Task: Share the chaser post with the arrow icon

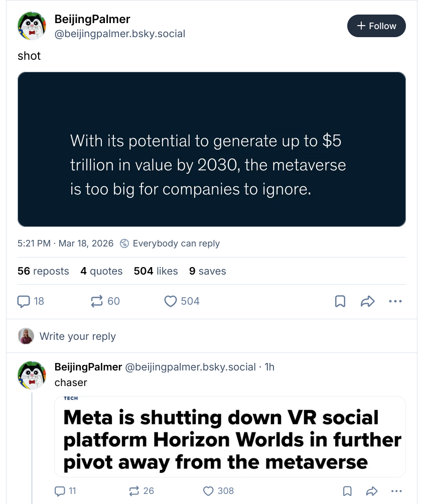Action: [x=372, y=491]
